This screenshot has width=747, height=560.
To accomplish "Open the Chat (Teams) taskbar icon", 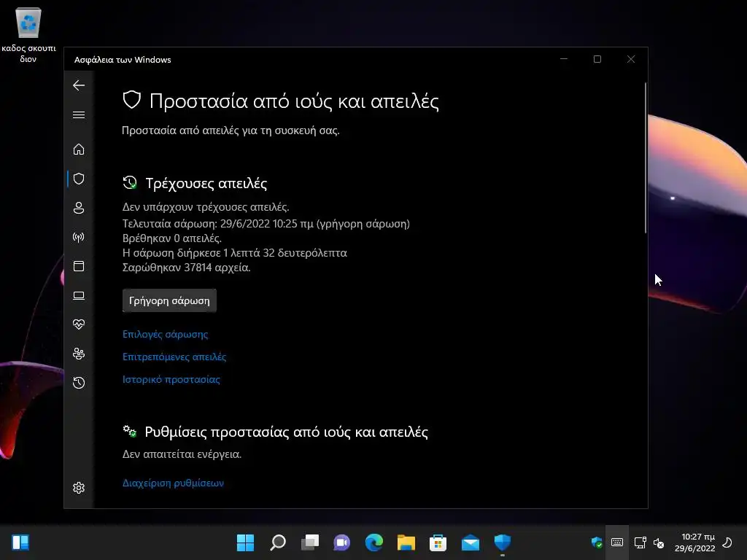I will click(341, 542).
